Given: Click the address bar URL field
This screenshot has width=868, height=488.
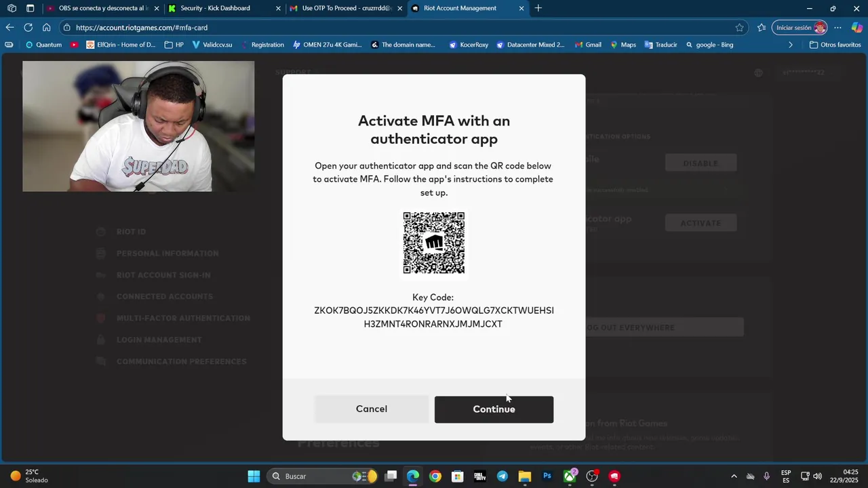Looking at the screenshot, I should (400, 28).
